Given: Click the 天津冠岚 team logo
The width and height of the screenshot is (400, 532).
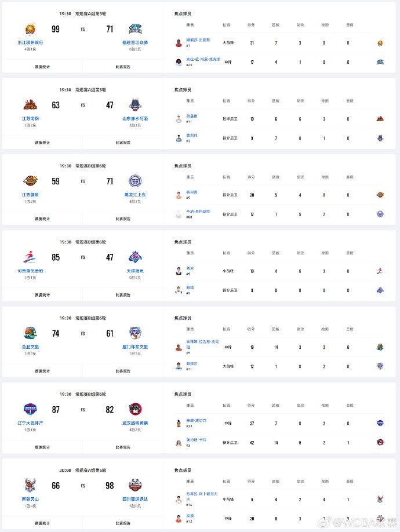Looking at the screenshot, I should tap(135, 257).
